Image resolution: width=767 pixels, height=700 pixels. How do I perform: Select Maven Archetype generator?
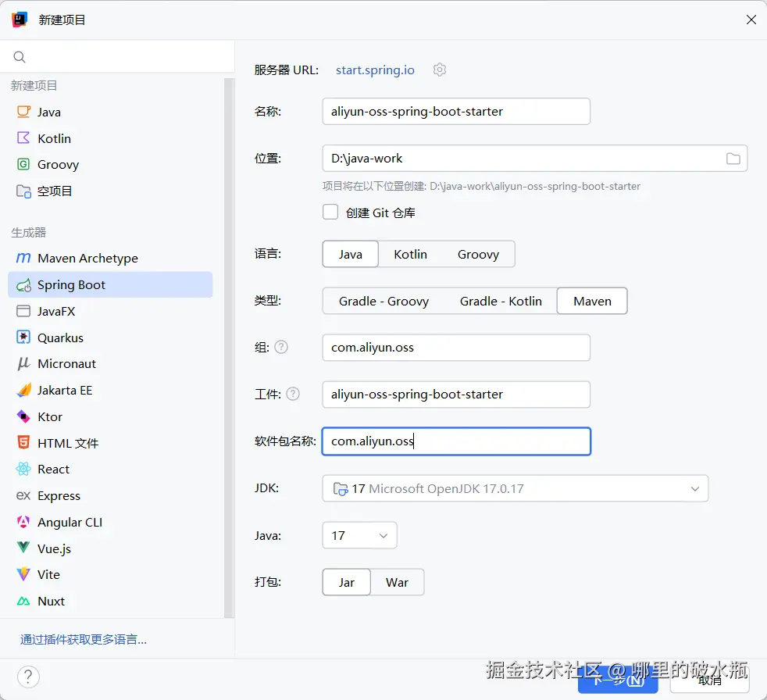(111, 258)
